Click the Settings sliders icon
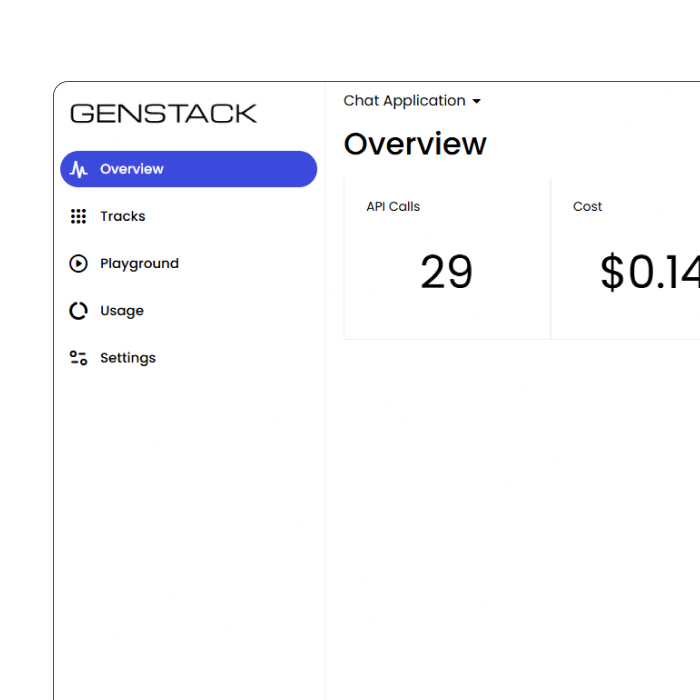 pyautogui.click(x=78, y=358)
